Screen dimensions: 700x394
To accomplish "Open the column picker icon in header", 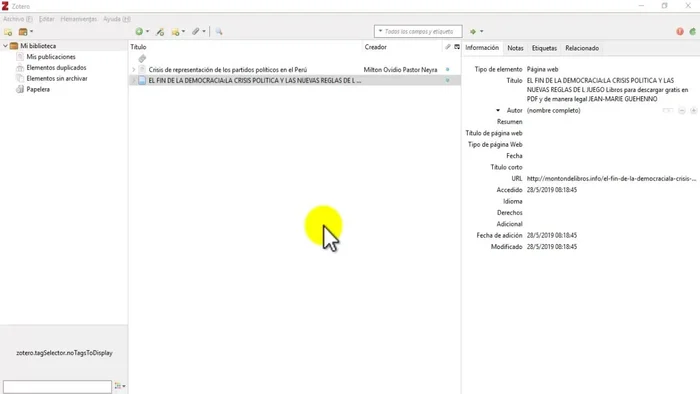I will point(457,47).
